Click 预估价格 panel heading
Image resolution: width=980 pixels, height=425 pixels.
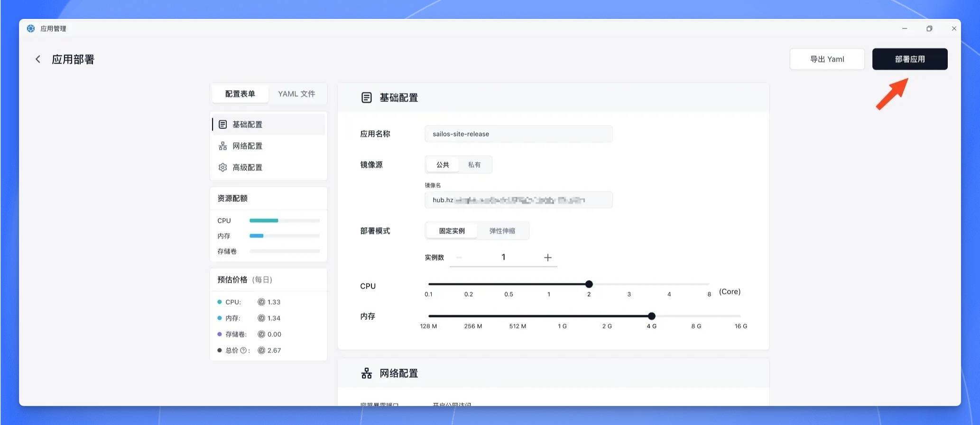245,280
